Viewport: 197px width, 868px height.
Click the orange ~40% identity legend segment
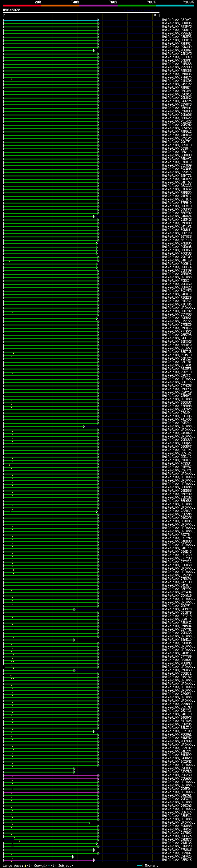[60, 6]
